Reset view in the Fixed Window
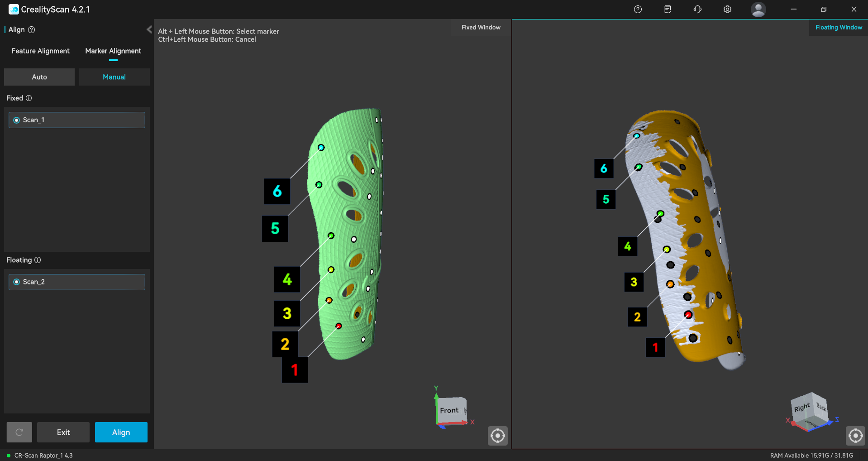 coord(498,436)
